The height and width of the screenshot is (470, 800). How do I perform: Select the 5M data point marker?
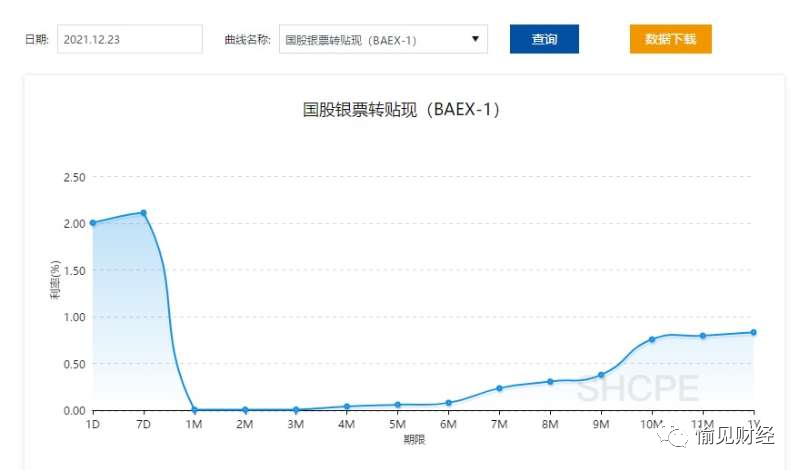398,405
